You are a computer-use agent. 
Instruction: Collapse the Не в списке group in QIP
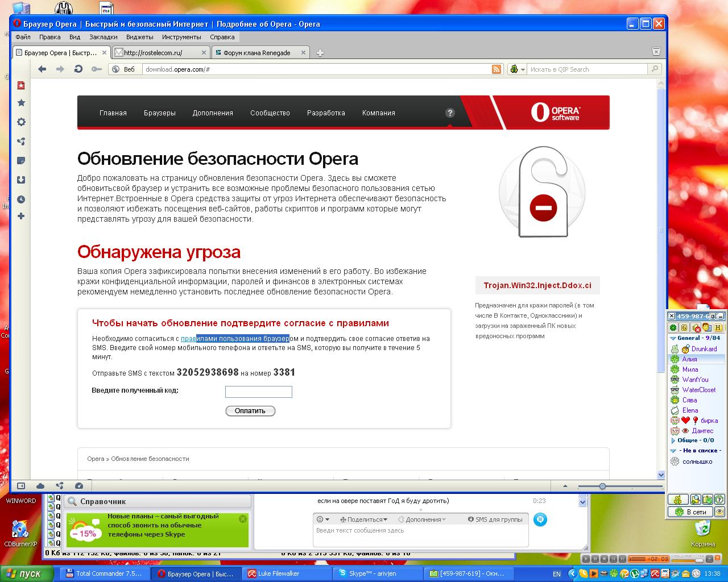(x=673, y=451)
